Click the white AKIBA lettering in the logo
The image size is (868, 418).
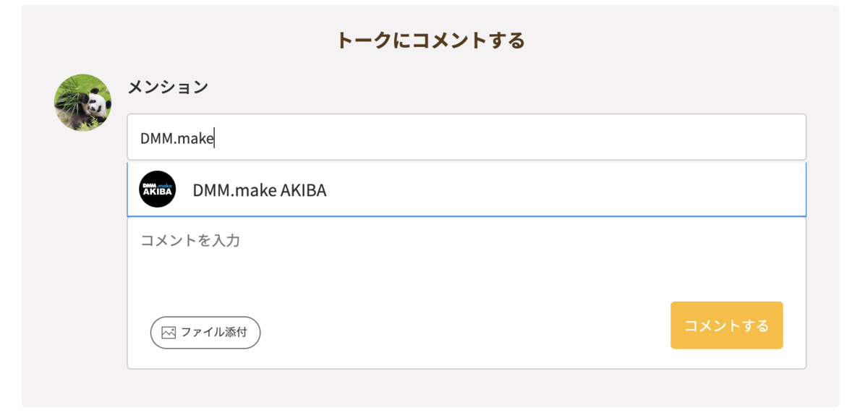[x=158, y=193]
